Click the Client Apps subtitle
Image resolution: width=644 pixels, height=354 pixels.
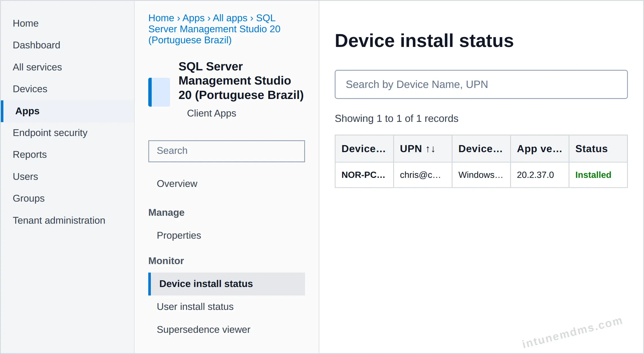pyautogui.click(x=212, y=113)
